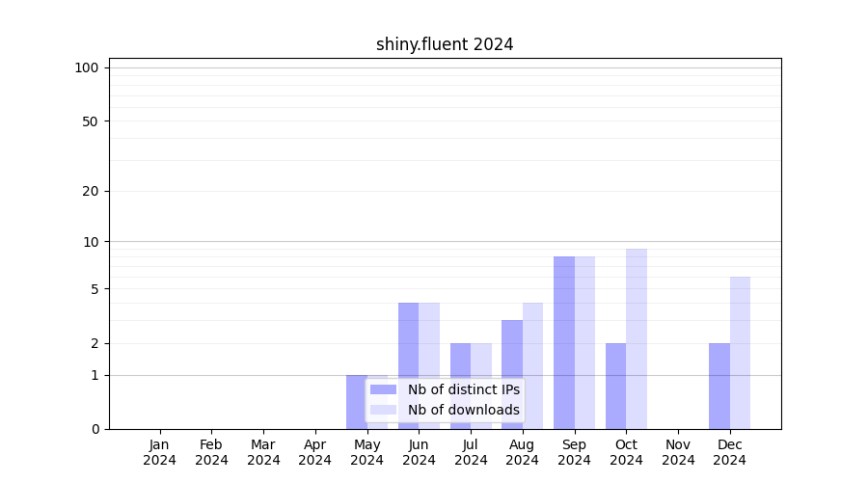The width and height of the screenshot is (868, 482).
Task: Click the Sep 2024 downloads bar
Action: pos(584,342)
